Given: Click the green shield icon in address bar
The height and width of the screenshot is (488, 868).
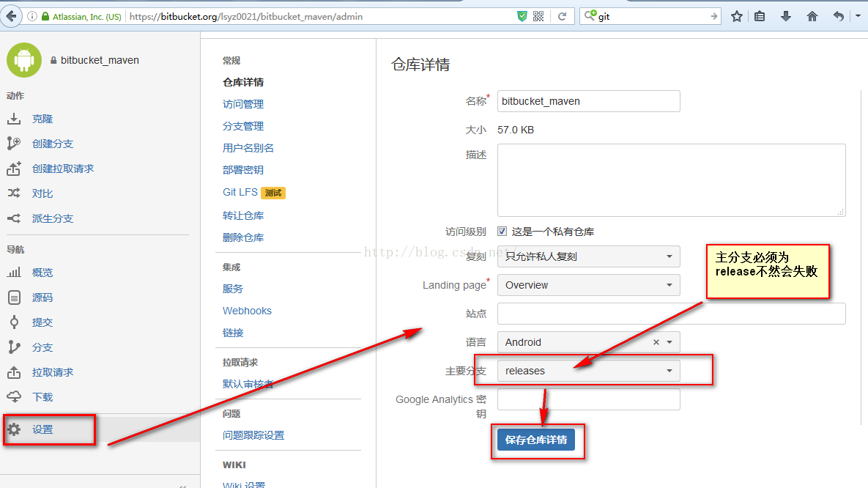Looking at the screenshot, I should (522, 17).
